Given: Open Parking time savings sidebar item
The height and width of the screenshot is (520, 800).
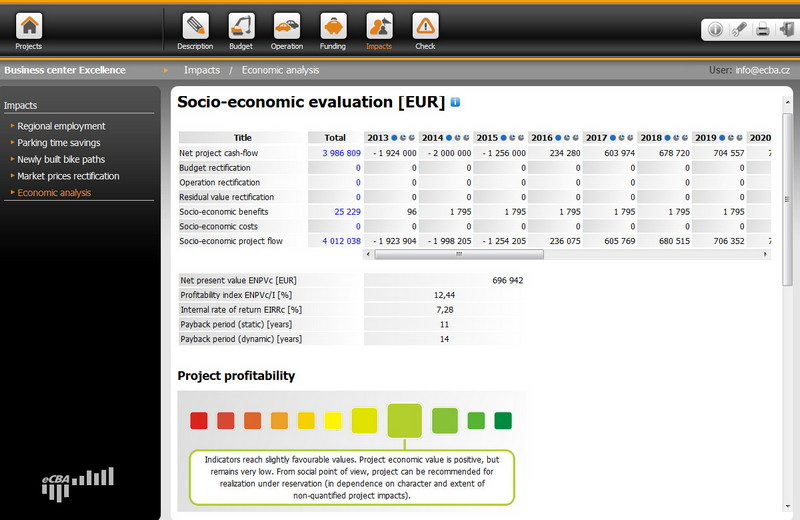Looking at the screenshot, I should pos(59,143).
